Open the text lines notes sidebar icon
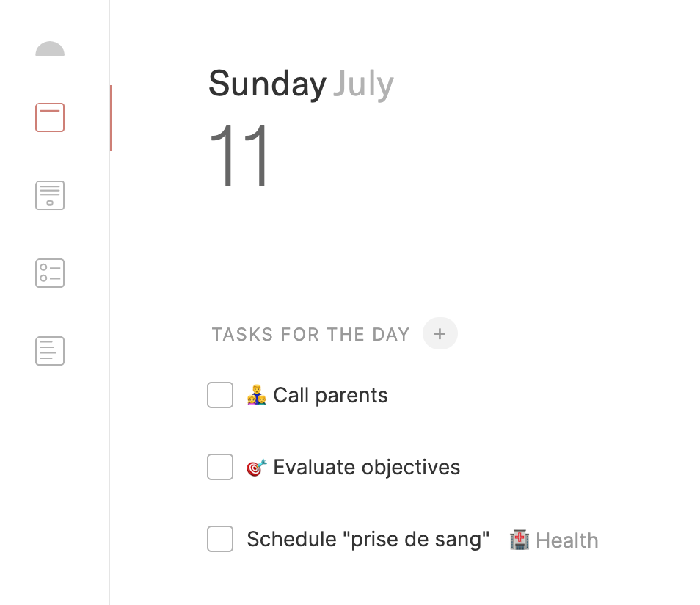Image resolution: width=700 pixels, height=605 pixels. (50, 351)
